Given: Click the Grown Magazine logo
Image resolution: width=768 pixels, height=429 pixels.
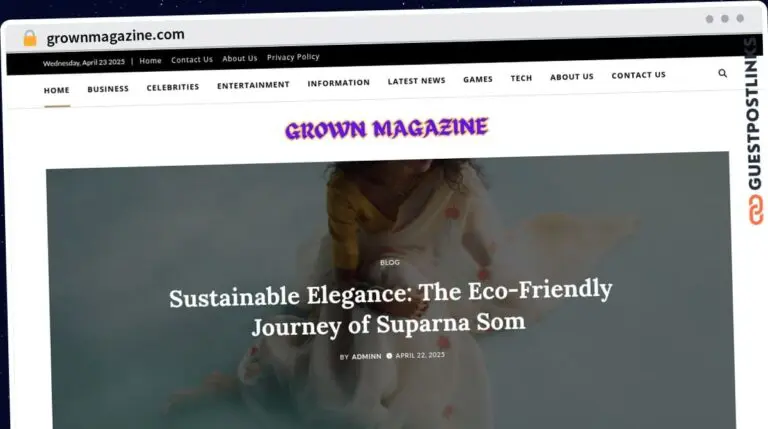Looking at the screenshot, I should 386,128.
